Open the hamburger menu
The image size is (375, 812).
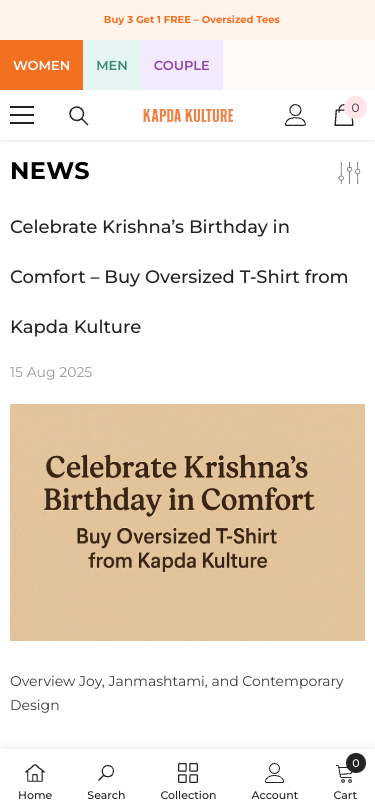[22, 115]
